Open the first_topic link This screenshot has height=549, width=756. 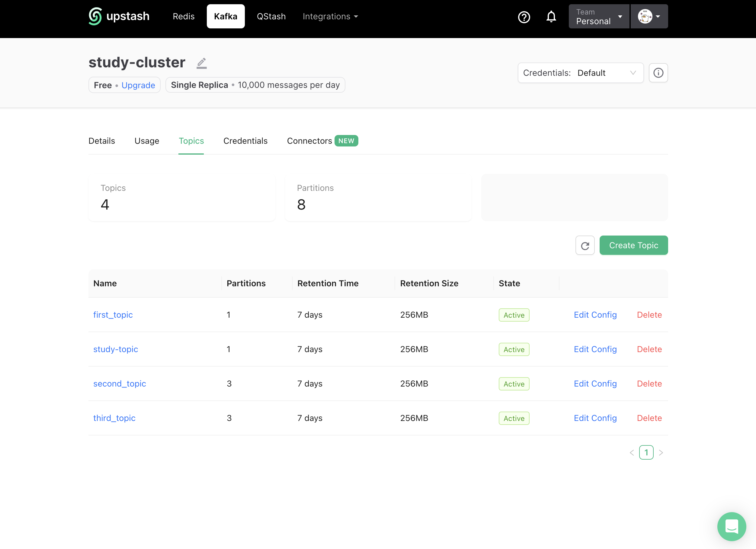(113, 315)
